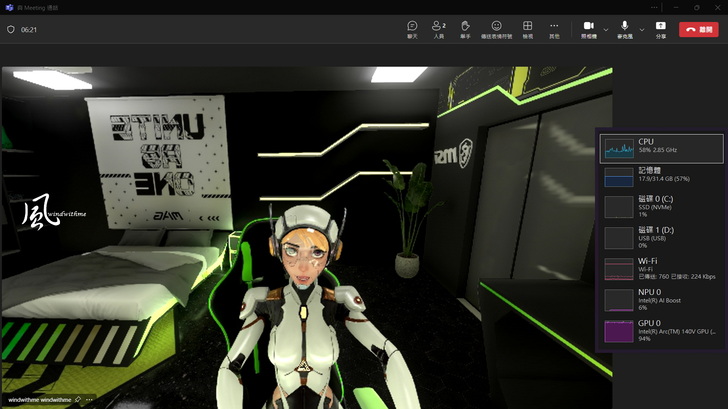Mute the microphone
Screen dimensions: 728x409
625,28
